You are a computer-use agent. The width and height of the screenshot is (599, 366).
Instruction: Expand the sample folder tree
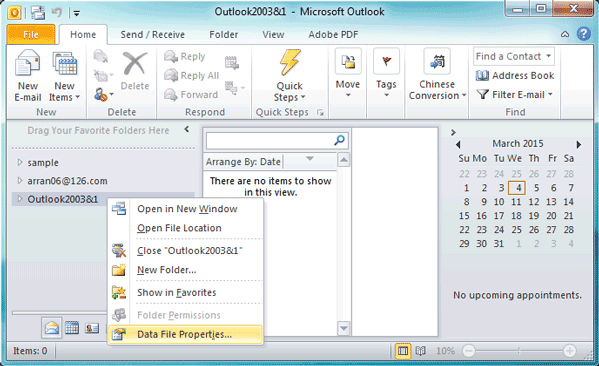(x=20, y=162)
